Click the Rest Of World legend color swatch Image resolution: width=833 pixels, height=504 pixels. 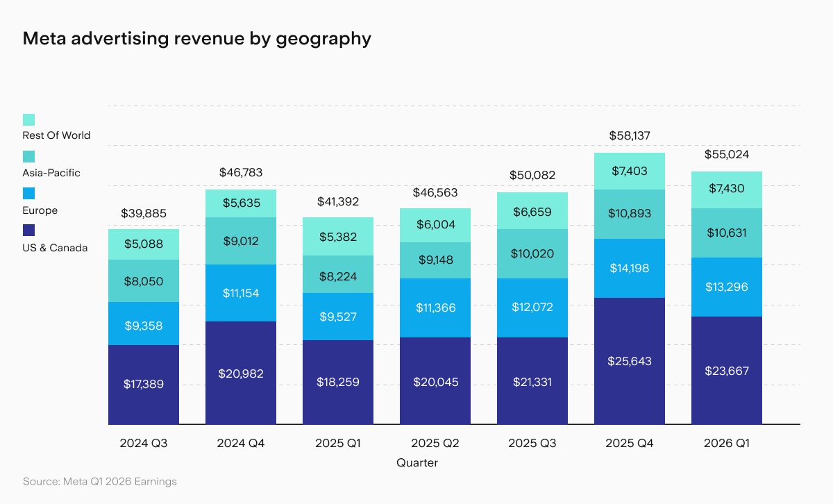(28, 120)
